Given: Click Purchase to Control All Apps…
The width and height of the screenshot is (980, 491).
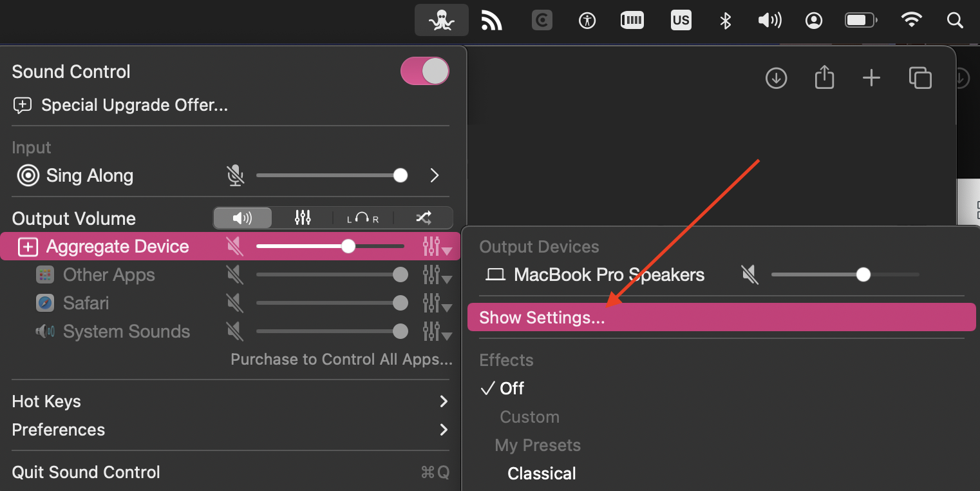Looking at the screenshot, I should (x=341, y=360).
